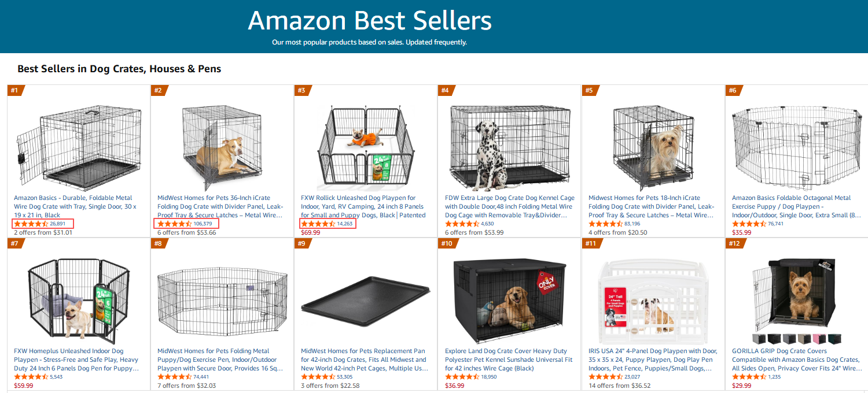The height and width of the screenshot is (393, 868).
Task: Click star rating of GORILLA GRIP Crate Covers
Action: pos(749,377)
